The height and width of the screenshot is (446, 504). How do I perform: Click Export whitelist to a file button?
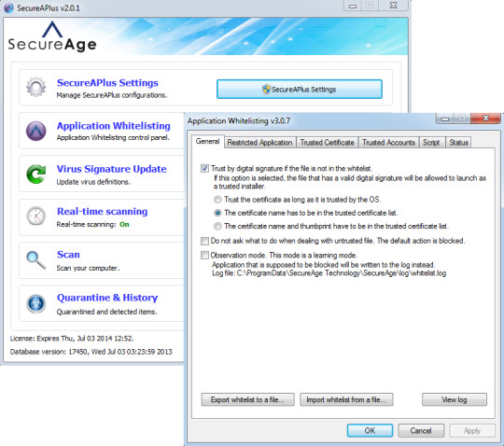[247, 399]
